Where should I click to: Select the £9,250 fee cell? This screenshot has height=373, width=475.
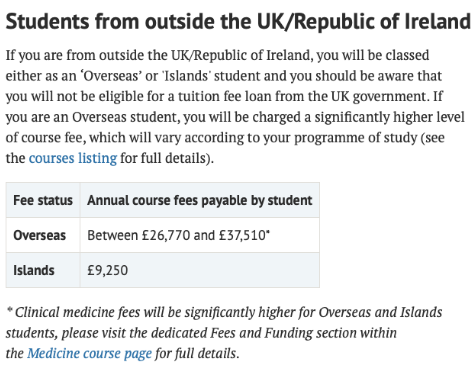click(x=200, y=270)
